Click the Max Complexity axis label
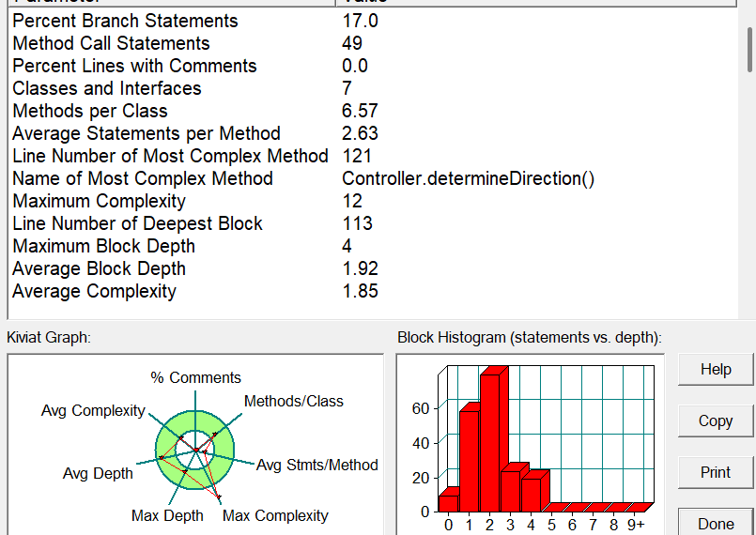Screen dimensions: 756x535 coord(275,515)
